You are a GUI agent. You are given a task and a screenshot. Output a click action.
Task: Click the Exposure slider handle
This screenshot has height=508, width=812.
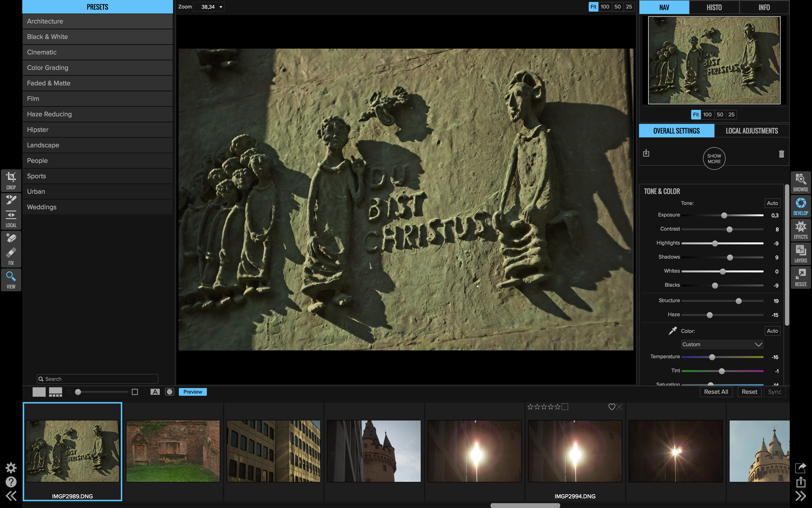724,215
